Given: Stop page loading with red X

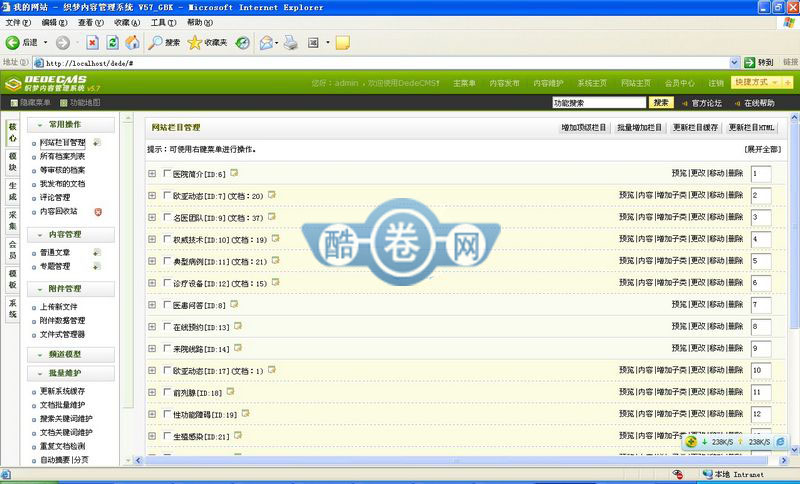Looking at the screenshot, I should point(92,43).
